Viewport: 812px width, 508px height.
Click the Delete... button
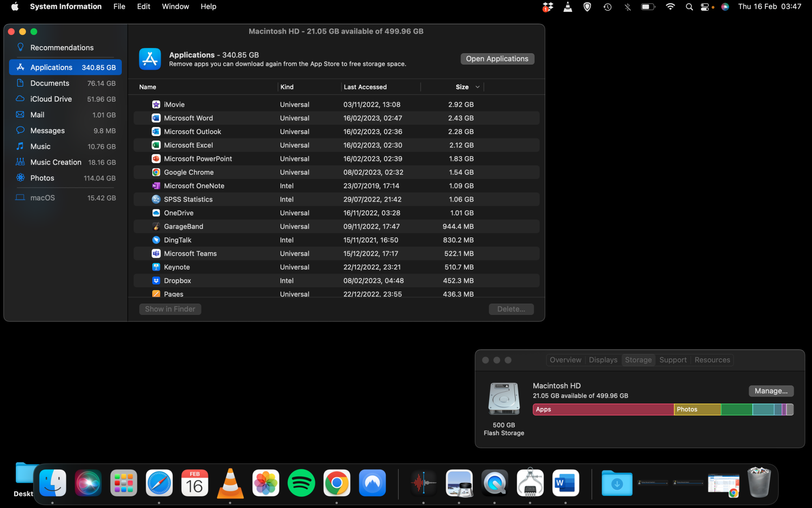coord(511,309)
